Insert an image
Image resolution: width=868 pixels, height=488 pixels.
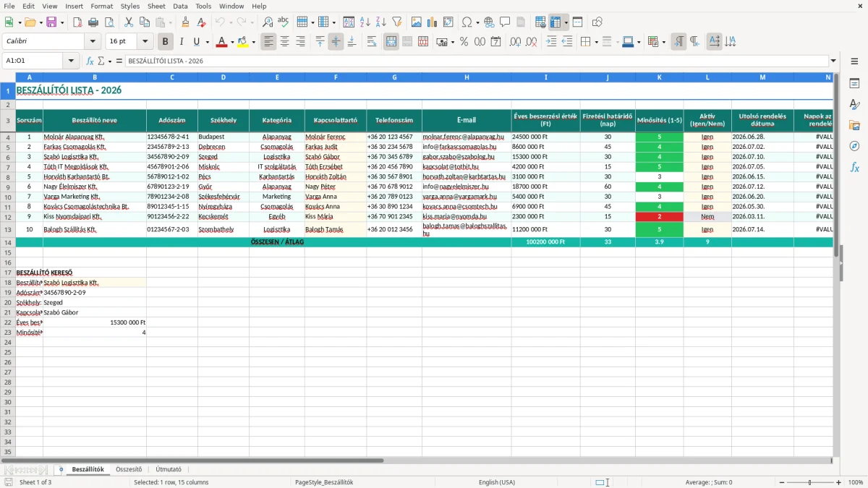pyautogui.click(x=417, y=22)
